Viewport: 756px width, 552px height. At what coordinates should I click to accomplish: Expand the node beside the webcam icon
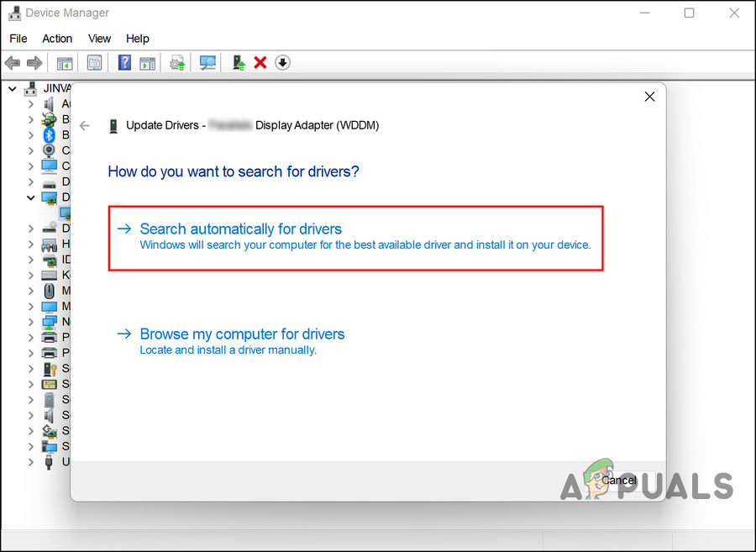coord(31,151)
